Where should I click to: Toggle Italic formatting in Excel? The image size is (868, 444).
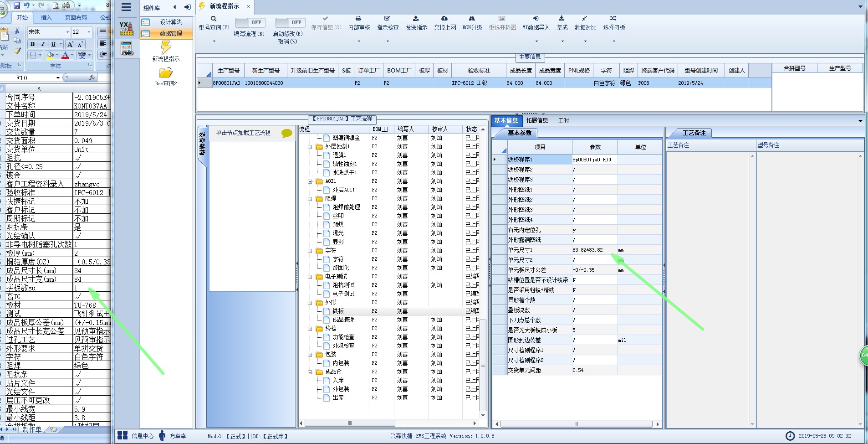(43, 44)
